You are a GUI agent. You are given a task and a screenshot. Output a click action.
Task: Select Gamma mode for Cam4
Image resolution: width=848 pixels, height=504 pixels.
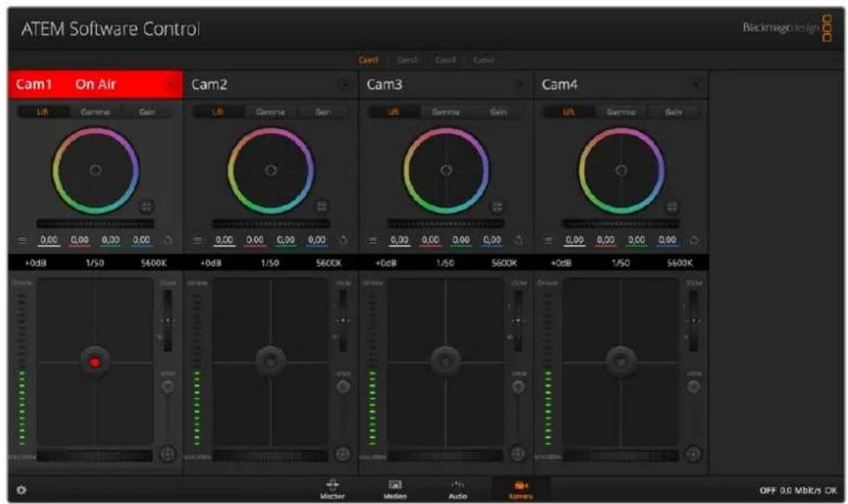click(620, 112)
